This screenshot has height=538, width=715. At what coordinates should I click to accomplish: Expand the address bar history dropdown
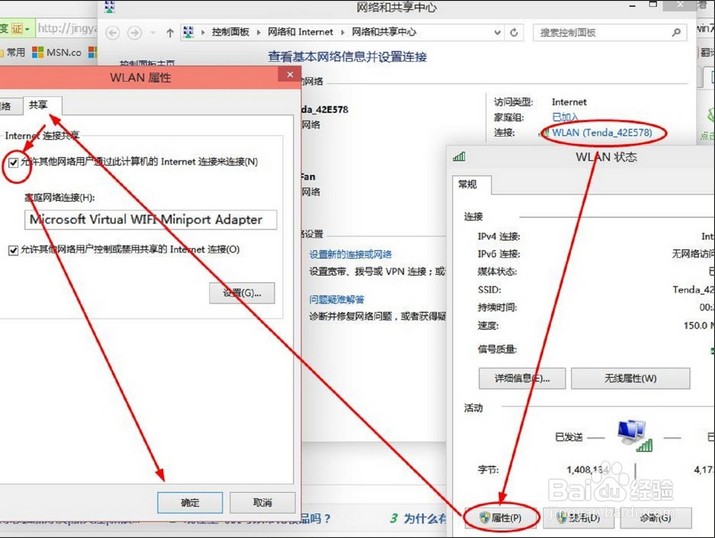click(x=497, y=32)
